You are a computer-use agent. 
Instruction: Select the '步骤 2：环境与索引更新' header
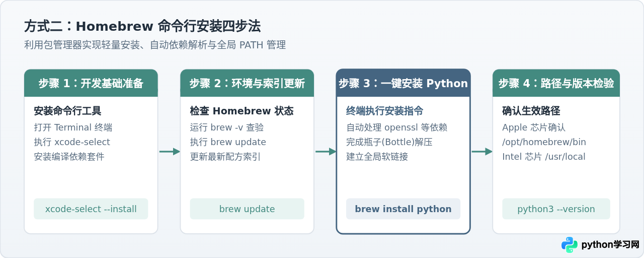pyautogui.click(x=247, y=83)
